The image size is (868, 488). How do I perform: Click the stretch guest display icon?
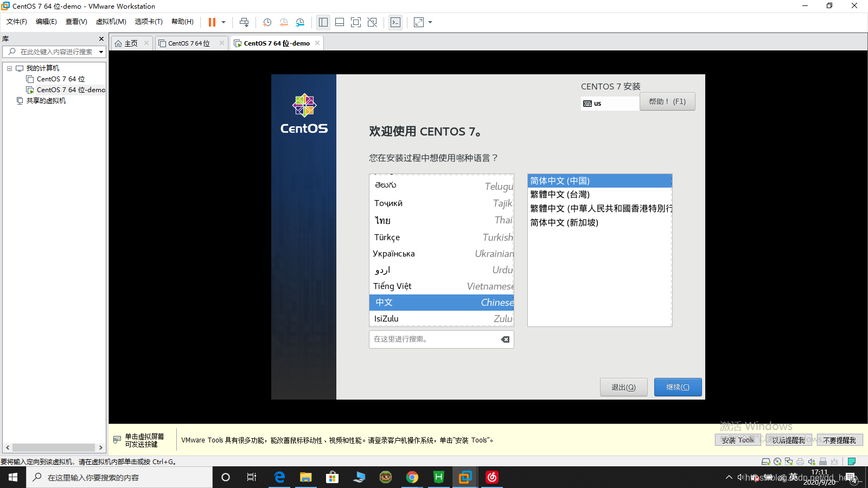[x=419, y=22]
